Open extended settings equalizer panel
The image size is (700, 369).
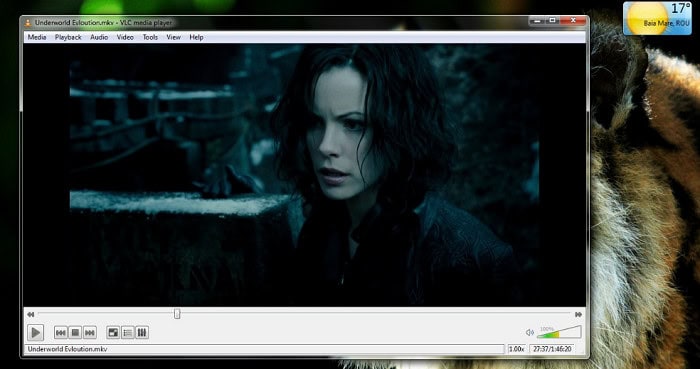[142, 332]
